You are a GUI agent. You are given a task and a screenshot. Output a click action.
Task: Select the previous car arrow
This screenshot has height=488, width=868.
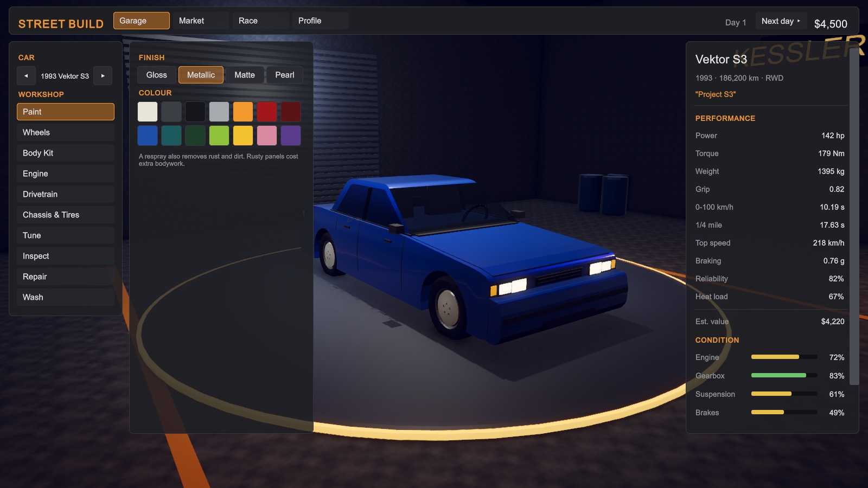[26, 76]
